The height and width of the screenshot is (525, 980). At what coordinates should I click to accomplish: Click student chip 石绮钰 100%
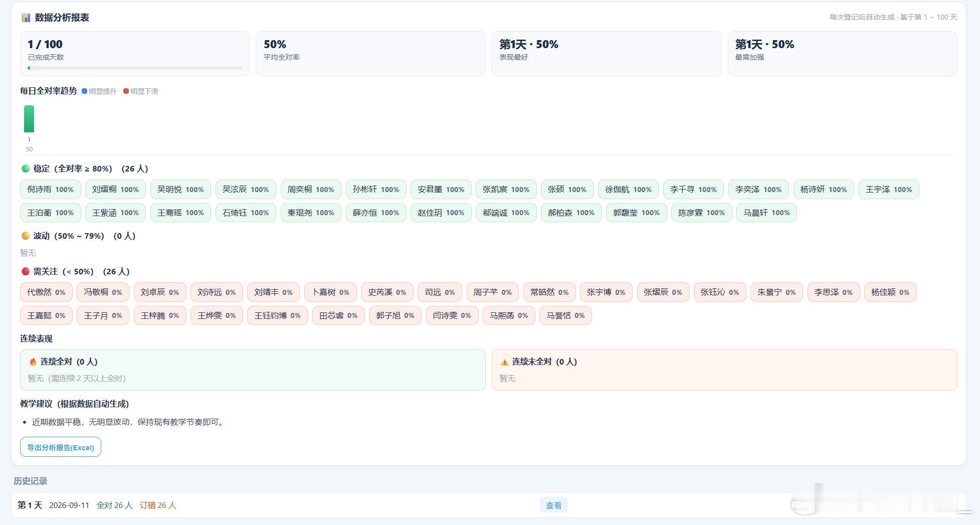pyautogui.click(x=246, y=213)
